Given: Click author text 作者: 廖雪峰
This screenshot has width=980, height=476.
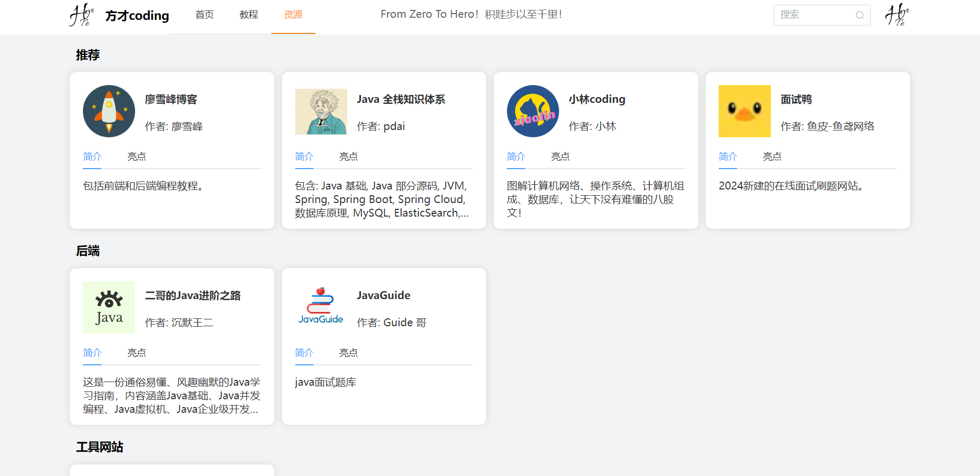Looking at the screenshot, I should pyautogui.click(x=174, y=126).
